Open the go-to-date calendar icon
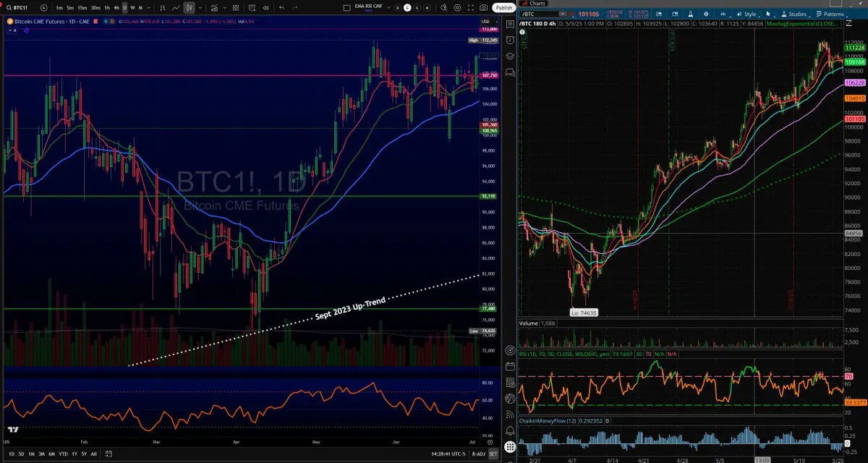 pyautogui.click(x=109, y=454)
